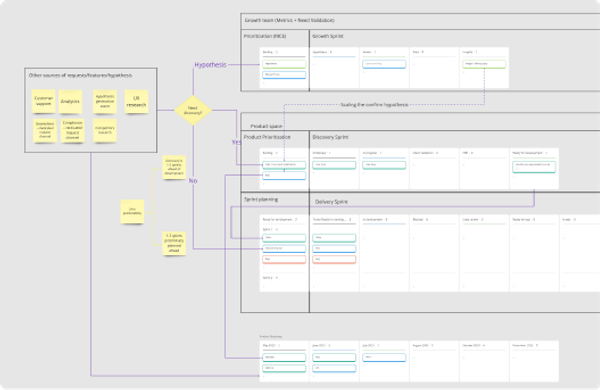Click the Prioritization (RICE) heading

(265, 36)
